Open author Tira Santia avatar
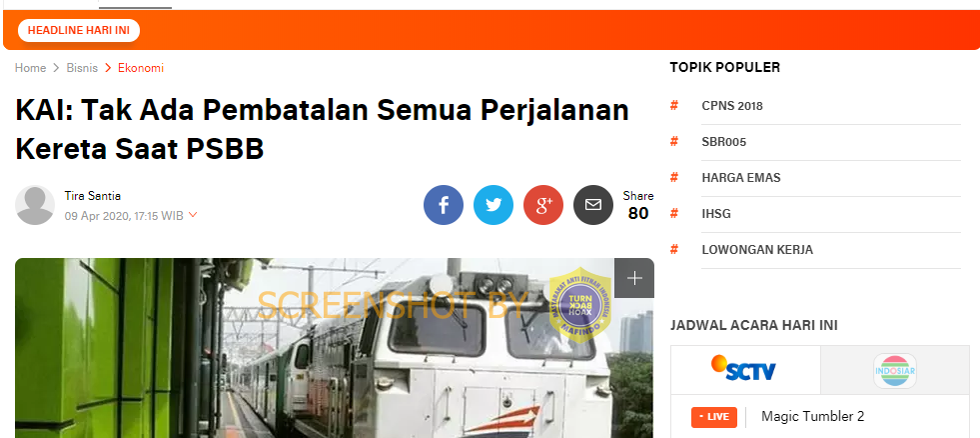The height and width of the screenshot is (438, 980). tap(35, 205)
